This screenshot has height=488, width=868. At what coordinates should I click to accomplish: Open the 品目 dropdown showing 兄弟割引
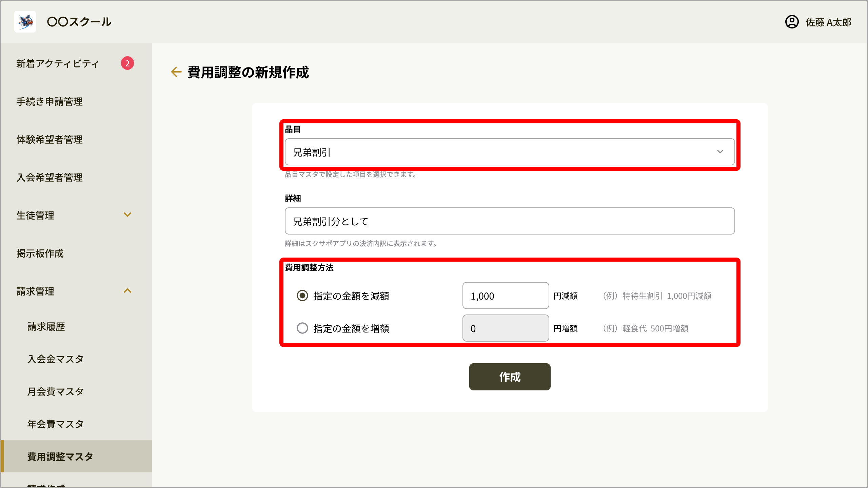pos(510,152)
